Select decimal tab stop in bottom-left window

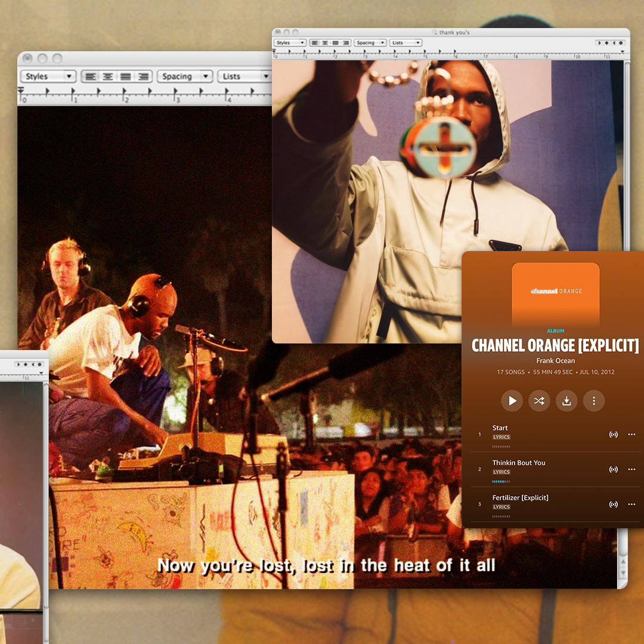click(x=39, y=364)
